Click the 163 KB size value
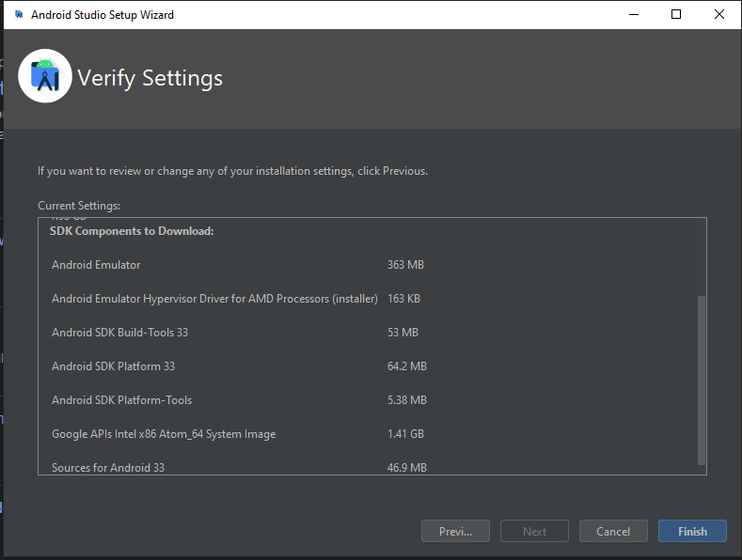 click(x=403, y=299)
